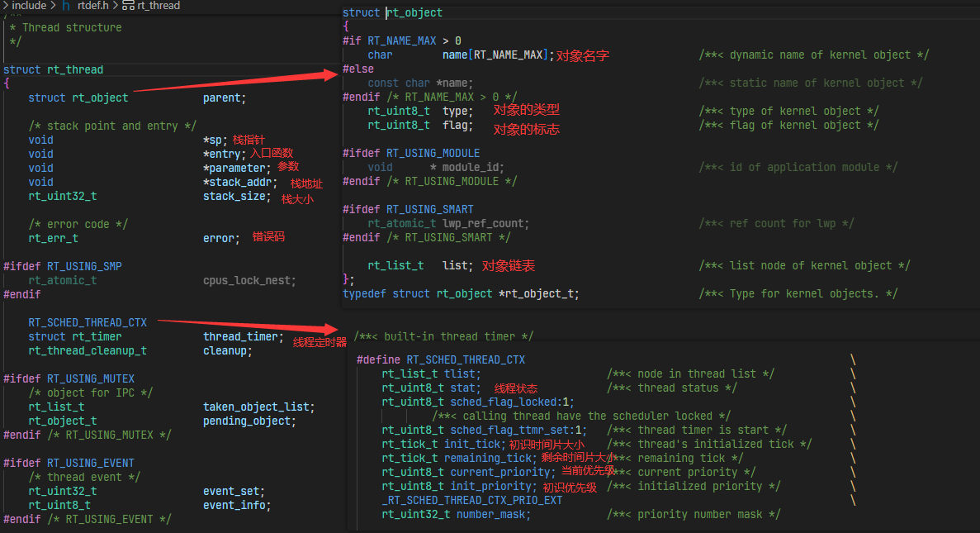The image size is (980, 533).
Task: Click the 'tlist;' member
Action: pyautogui.click(x=462, y=374)
